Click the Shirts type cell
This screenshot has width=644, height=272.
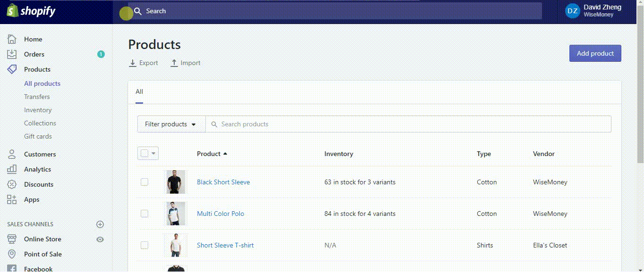485,245
